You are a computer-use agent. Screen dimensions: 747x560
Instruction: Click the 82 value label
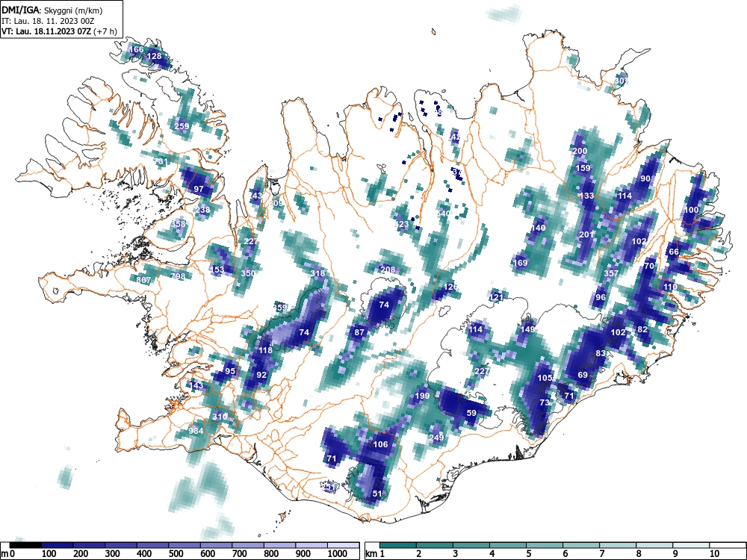(642, 329)
